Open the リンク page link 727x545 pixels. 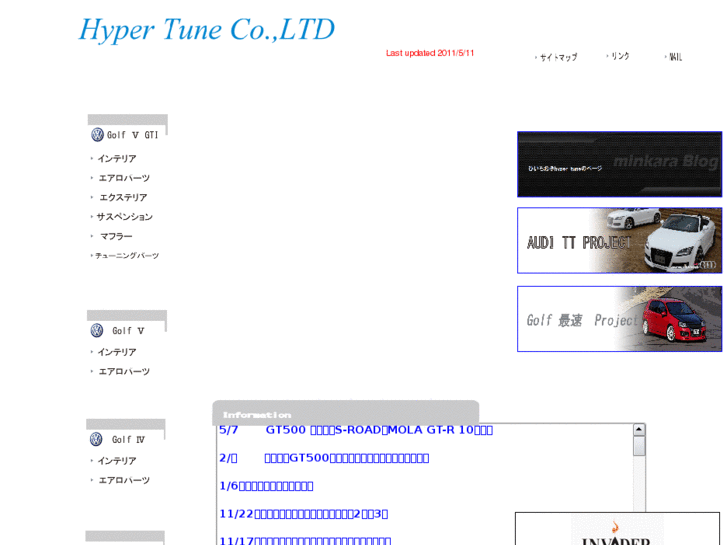[x=619, y=56]
